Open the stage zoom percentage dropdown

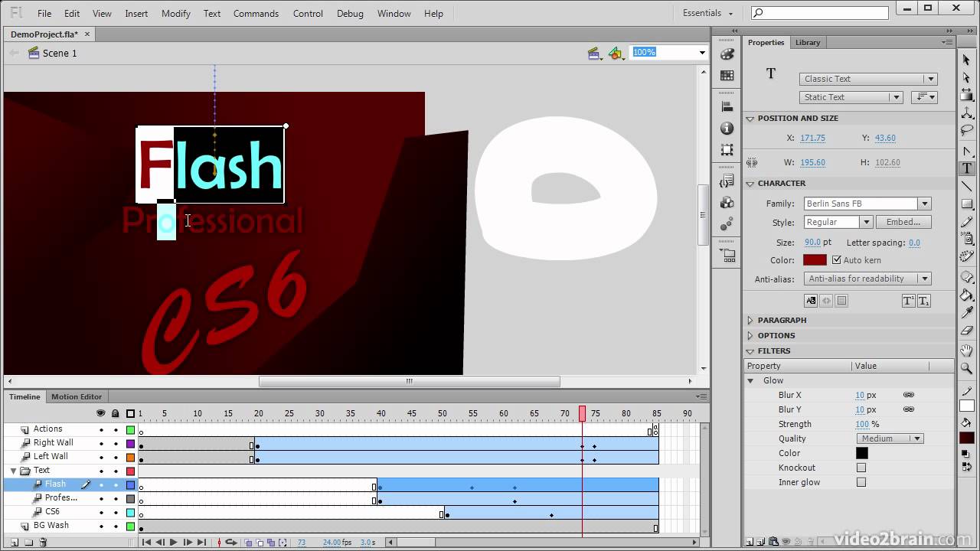pos(702,52)
